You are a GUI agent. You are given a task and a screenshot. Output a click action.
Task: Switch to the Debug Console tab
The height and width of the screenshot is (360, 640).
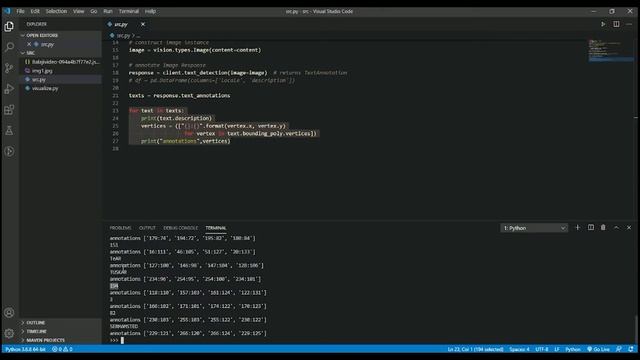click(180, 228)
